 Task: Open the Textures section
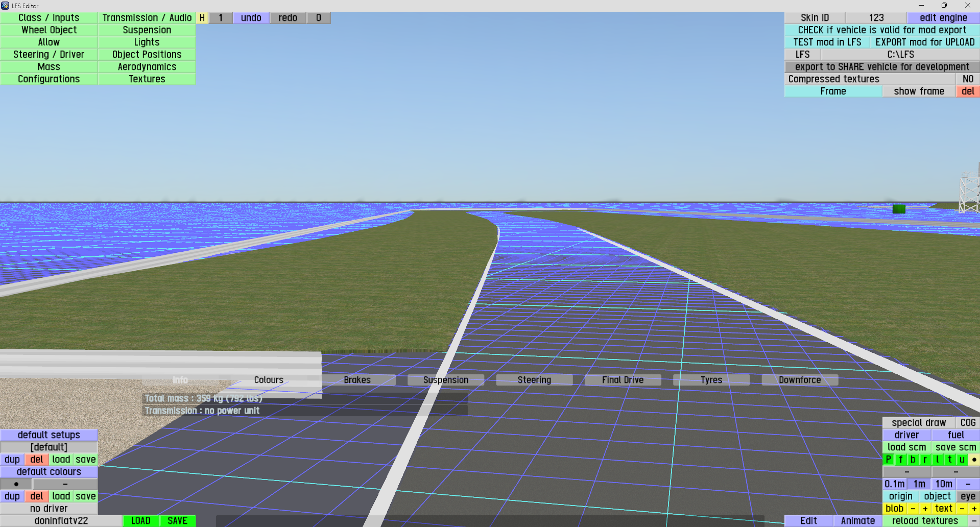[147, 79]
